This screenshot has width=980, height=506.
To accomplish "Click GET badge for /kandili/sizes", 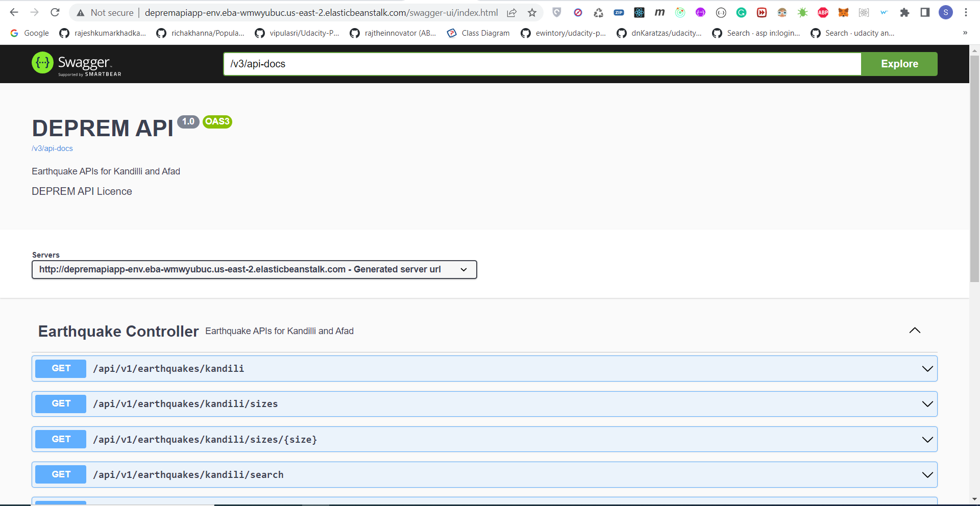I will point(61,403).
